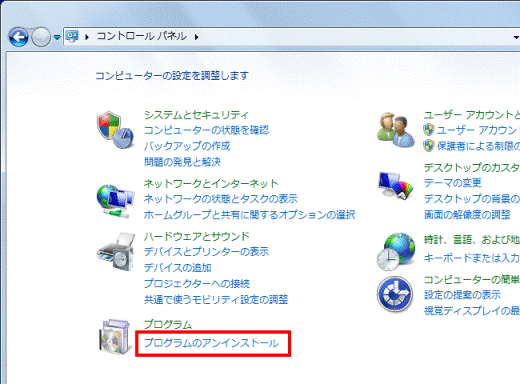
Task: Click the Clock and Region globe icon
Action: click(x=396, y=252)
